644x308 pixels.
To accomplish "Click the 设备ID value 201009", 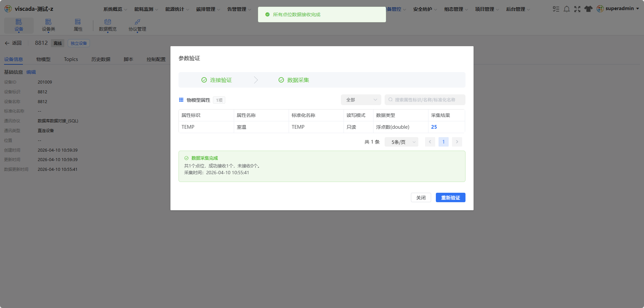I will pyautogui.click(x=45, y=82).
